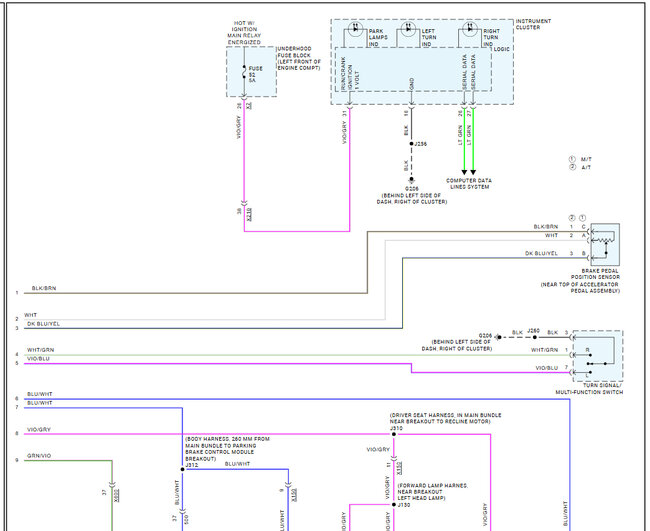Click the Park Lamps indicator LED symbol
This screenshot has height=531, width=650.
pos(355,29)
